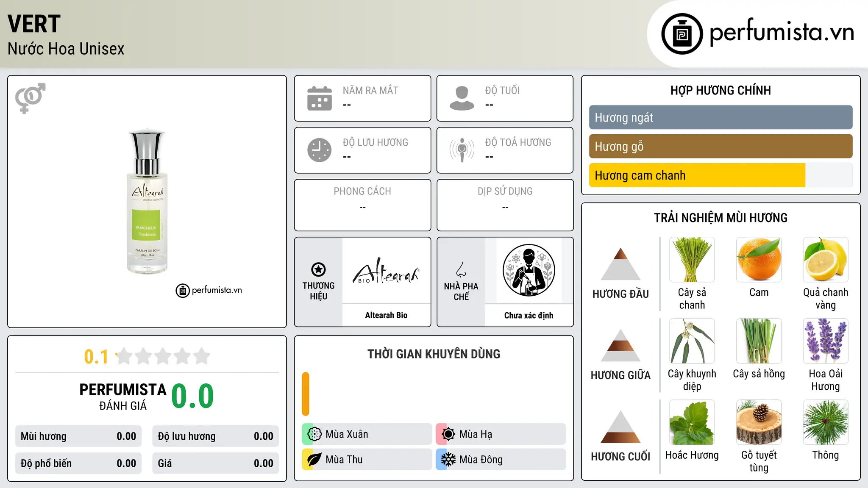Select the Mùa Hạ season label
This screenshot has width=868, height=488.
tap(476, 434)
